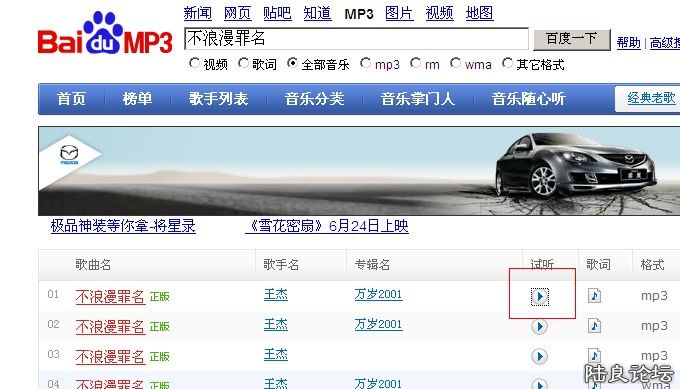Open the lyrics icon for song 01
This screenshot has height=389, width=680.
click(x=595, y=296)
